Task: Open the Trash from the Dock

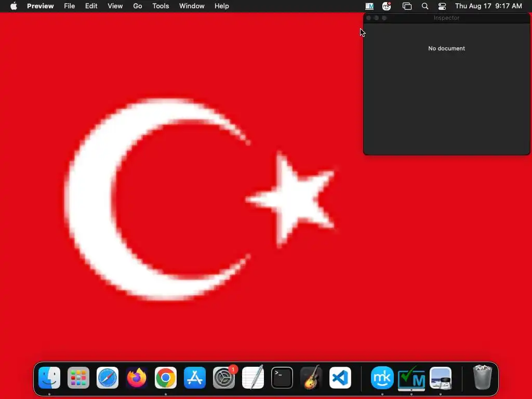Action: tap(483, 378)
